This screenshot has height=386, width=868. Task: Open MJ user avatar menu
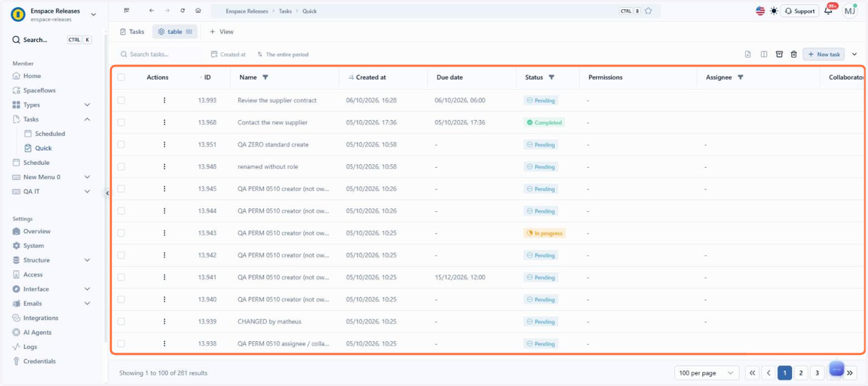849,11
